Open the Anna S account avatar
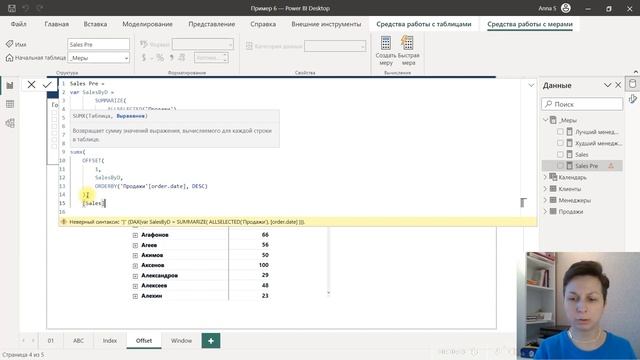The width and height of the screenshot is (640, 360). [x=566, y=8]
